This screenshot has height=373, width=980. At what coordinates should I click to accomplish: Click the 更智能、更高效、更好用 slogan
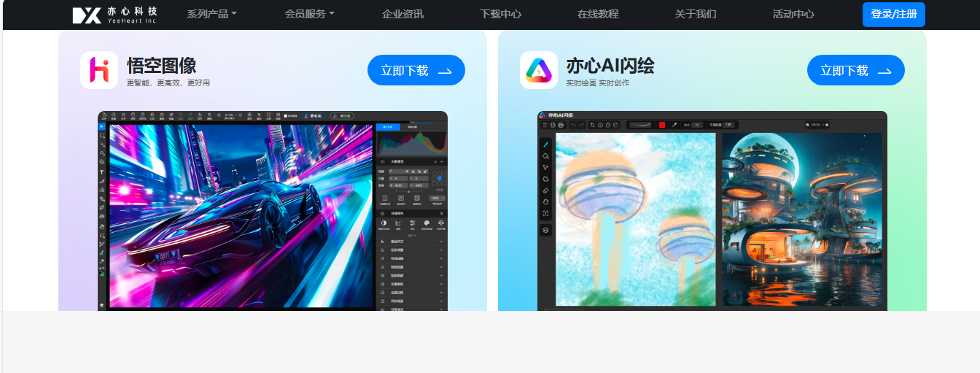[x=168, y=83]
